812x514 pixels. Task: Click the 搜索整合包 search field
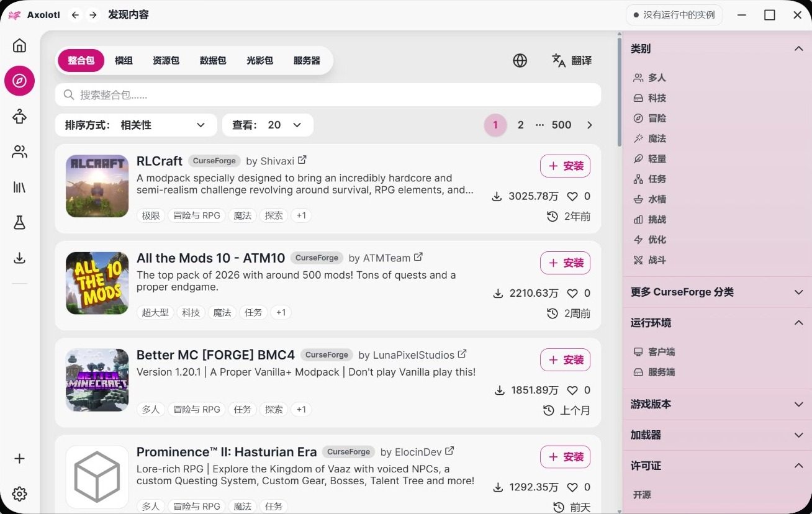328,95
